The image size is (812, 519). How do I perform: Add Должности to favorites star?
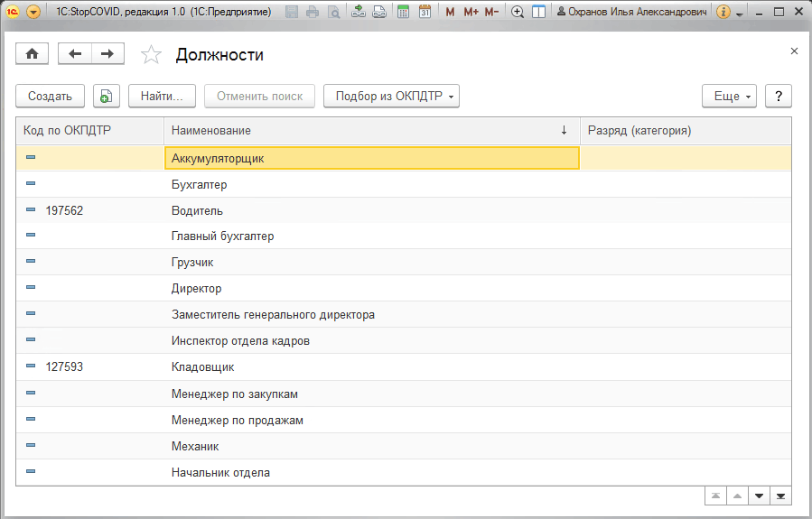point(151,54)
